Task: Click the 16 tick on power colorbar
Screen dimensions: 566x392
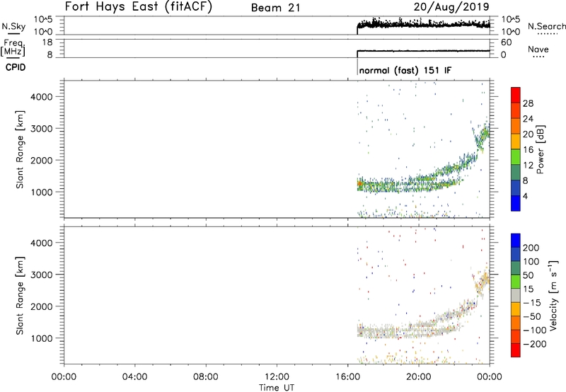Action: coord(528,150)
